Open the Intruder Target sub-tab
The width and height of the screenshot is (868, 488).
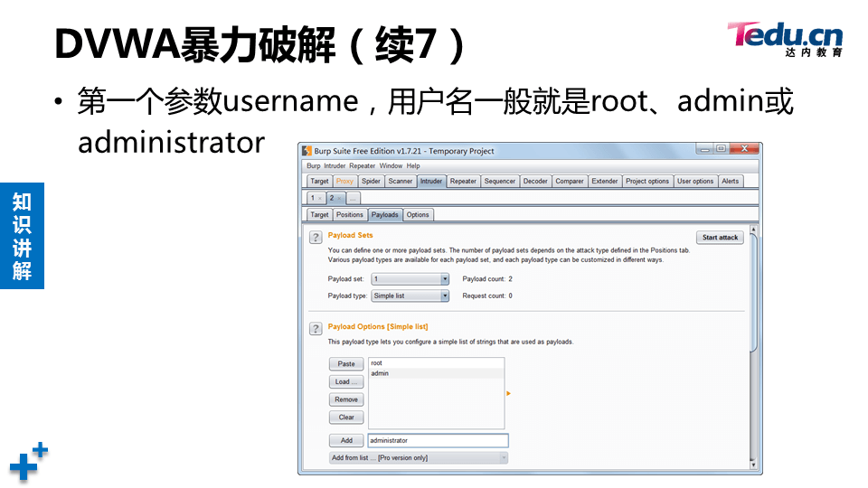(319, 215)
